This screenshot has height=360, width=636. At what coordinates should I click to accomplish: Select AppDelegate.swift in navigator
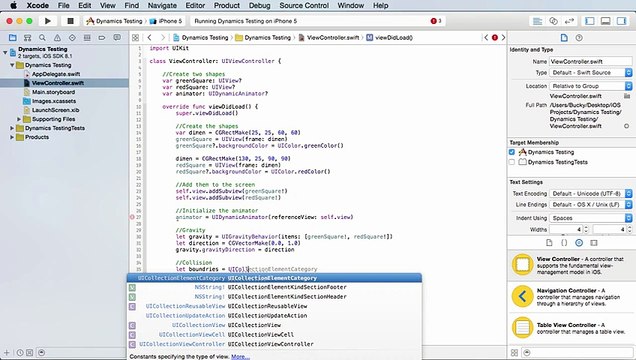coord(56,74)
